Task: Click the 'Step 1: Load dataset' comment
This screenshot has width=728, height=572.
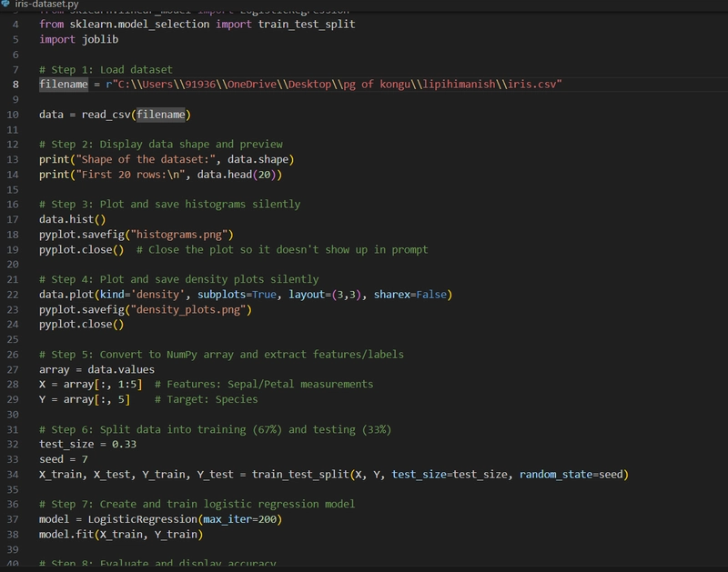Action: click(x=106, y=70)
